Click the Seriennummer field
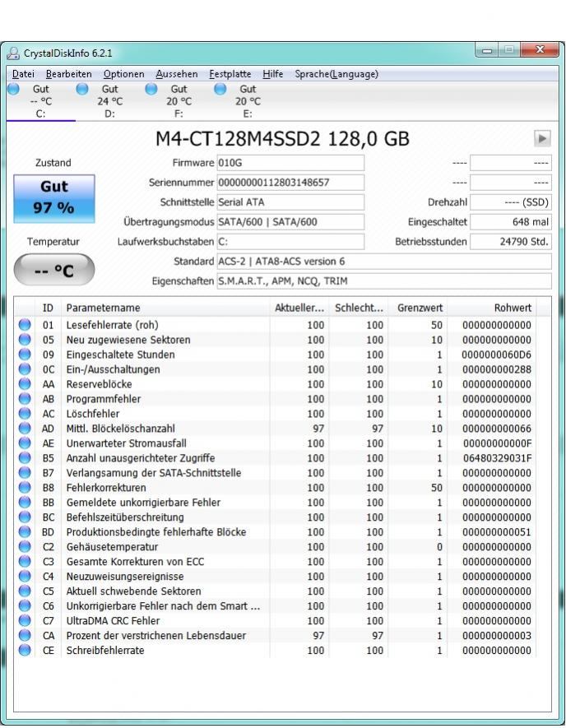 pyautogui.click(x=290, y=183)
